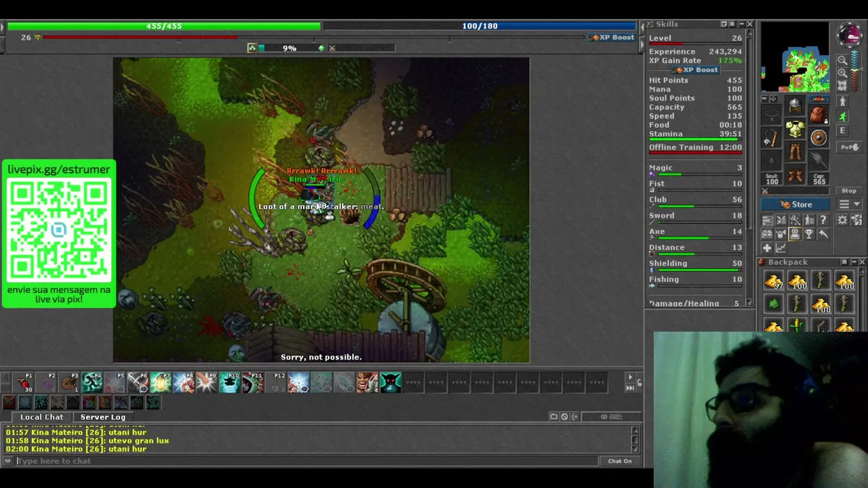Open the Store

click(795, 205)
